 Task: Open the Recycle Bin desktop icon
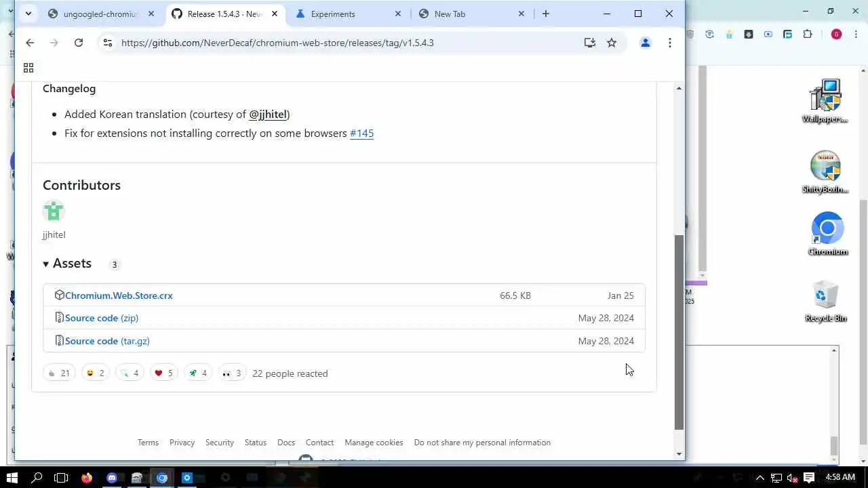click(x=826, y=301)
